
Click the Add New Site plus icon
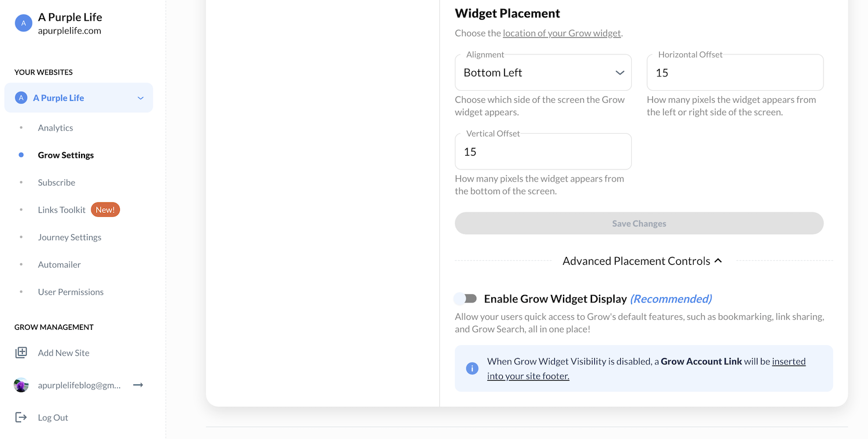[x=21, y=353]
